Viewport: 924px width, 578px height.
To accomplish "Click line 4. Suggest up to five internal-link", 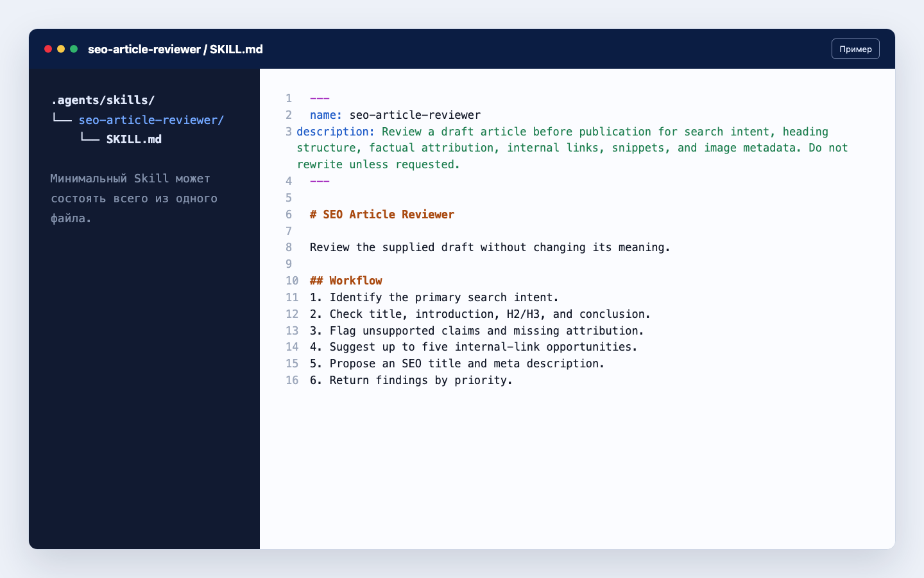I will 474,347.
